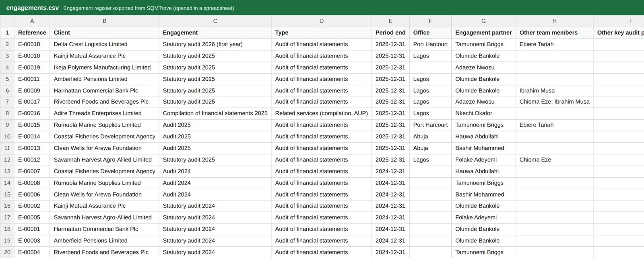Viewport: 644px width, 258px height.
Task: Click Ibrahim Musa cell in row 6
Action: coord(554,91)
